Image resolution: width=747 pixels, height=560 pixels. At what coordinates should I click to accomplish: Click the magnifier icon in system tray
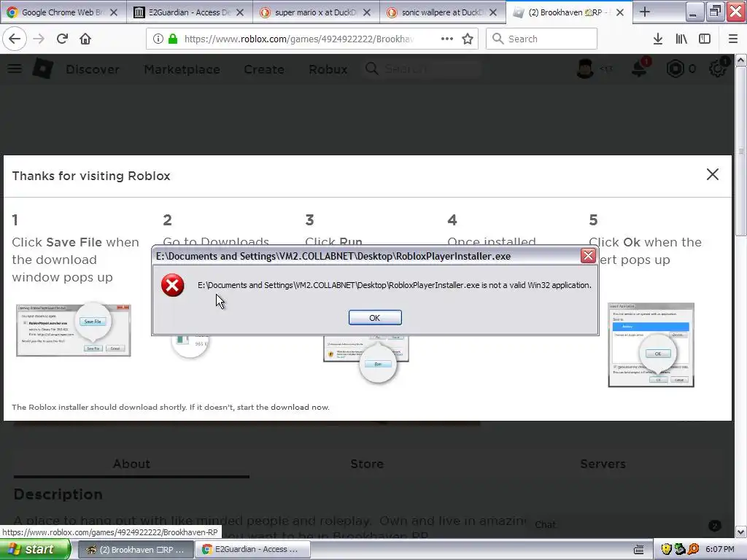[x=693, y=550]
